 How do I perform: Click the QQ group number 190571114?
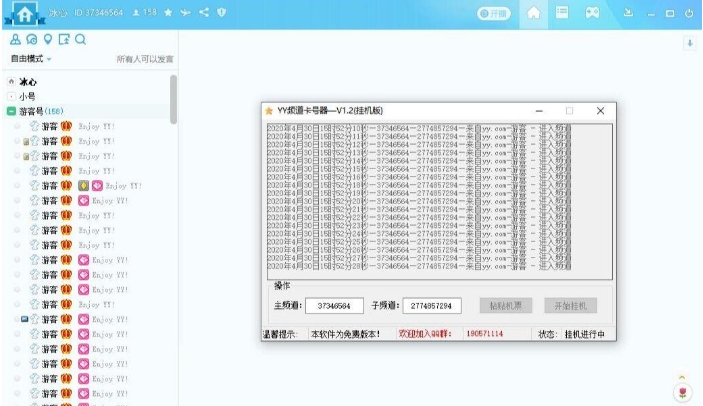click(484, 334)
